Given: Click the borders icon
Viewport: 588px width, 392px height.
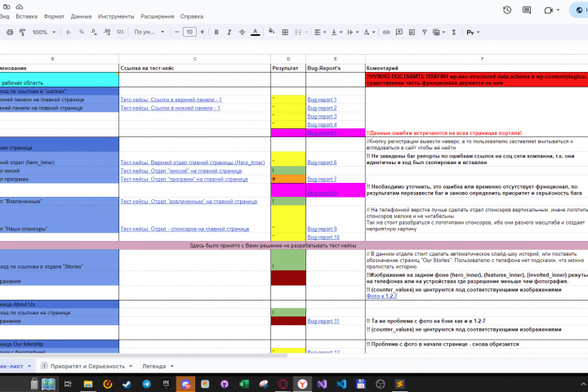Looking at the screenshot, I should point(285,33).
